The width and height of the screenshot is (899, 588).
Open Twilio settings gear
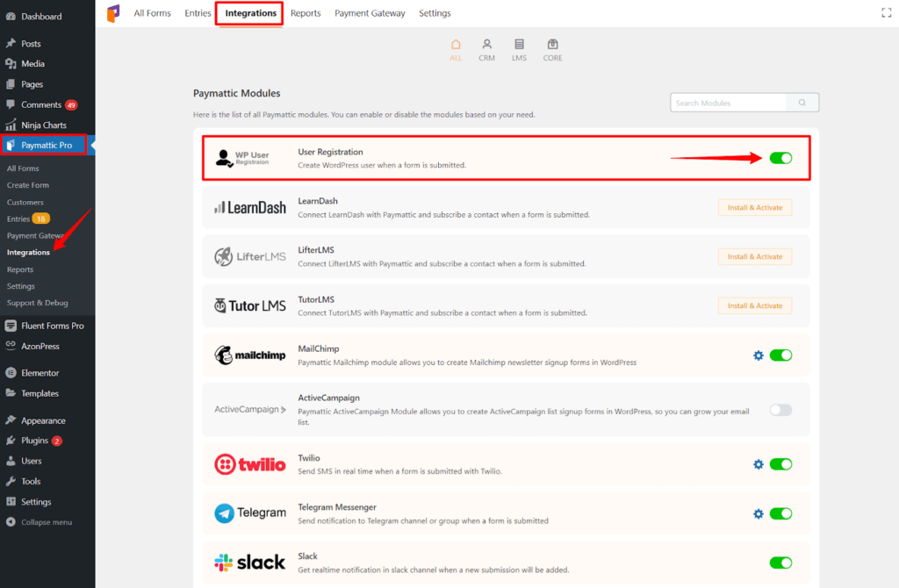click(758, 464)
